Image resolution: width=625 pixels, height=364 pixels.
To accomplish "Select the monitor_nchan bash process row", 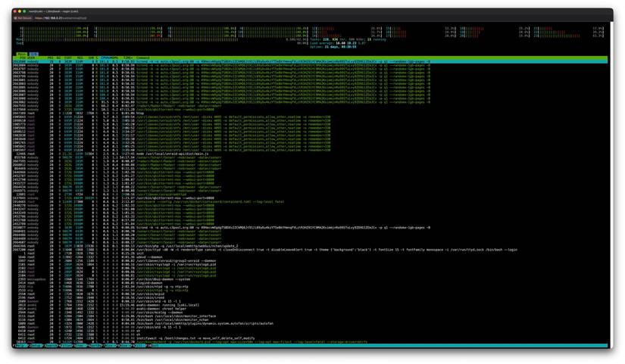I will click(x=309, y=320).
